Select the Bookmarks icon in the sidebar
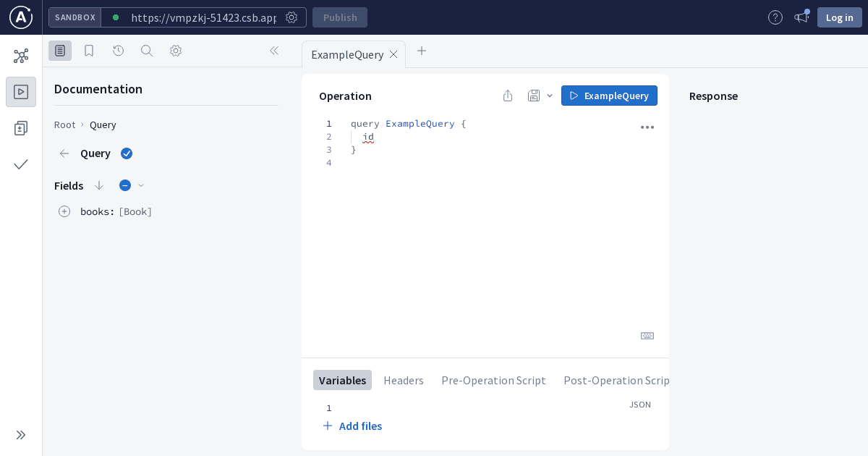Image resolution: width=868 pixels, height=456 pixels. coord(89,51)
